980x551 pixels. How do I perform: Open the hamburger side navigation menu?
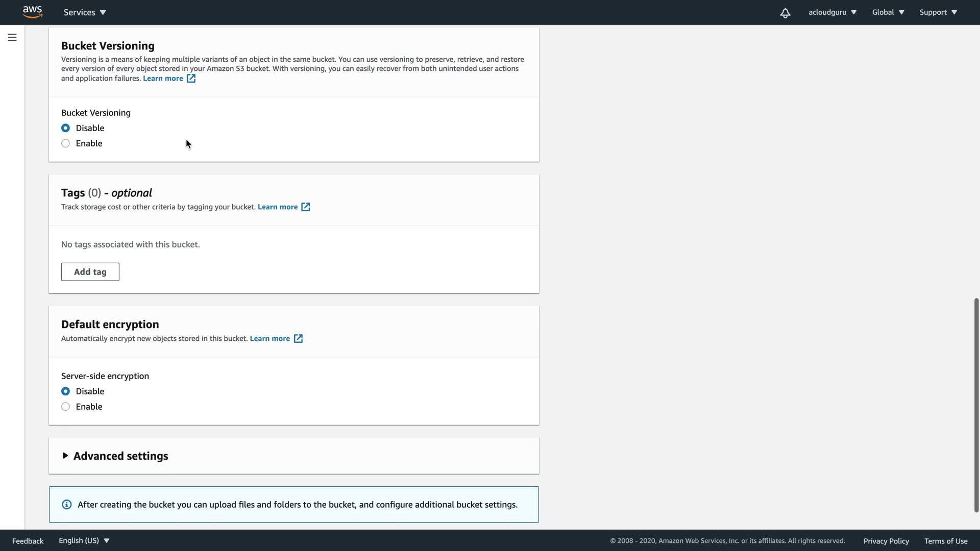click(x=12, y=37)
